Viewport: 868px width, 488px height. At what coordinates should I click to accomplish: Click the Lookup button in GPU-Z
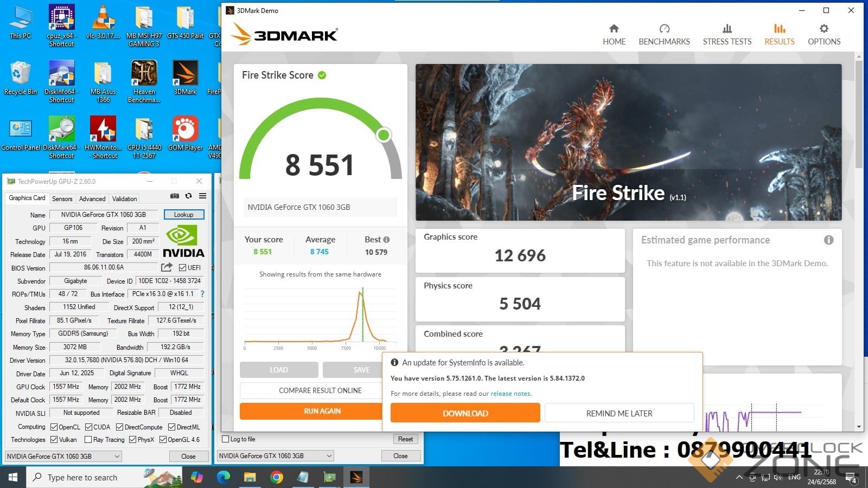pyautogui.click(x=184, y=215)
